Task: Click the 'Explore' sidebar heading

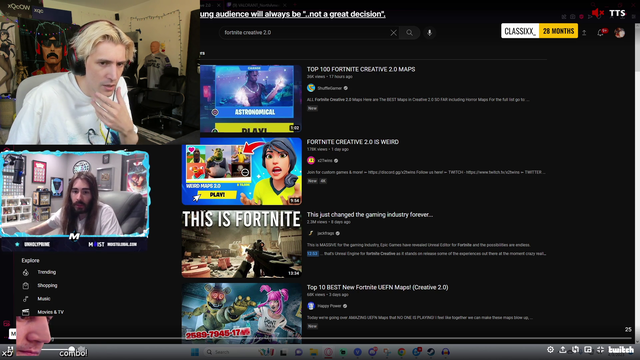Action: [x=31, y=260]
